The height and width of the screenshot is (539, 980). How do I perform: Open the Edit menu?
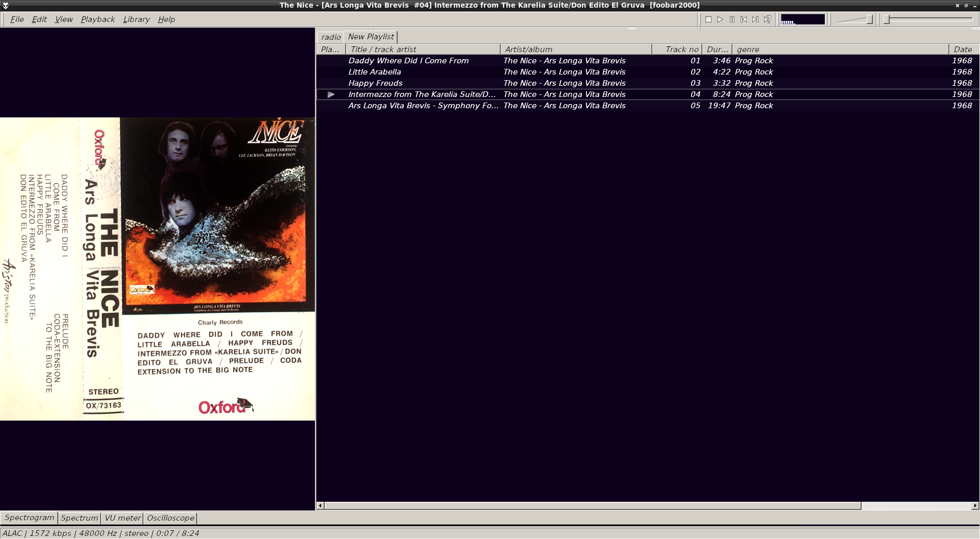point(39,19)
